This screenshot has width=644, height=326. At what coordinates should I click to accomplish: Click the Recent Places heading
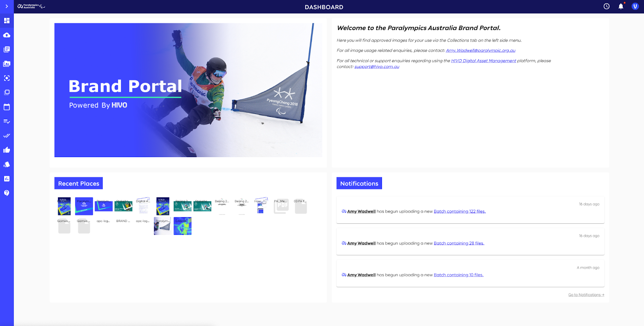(78, 183)
